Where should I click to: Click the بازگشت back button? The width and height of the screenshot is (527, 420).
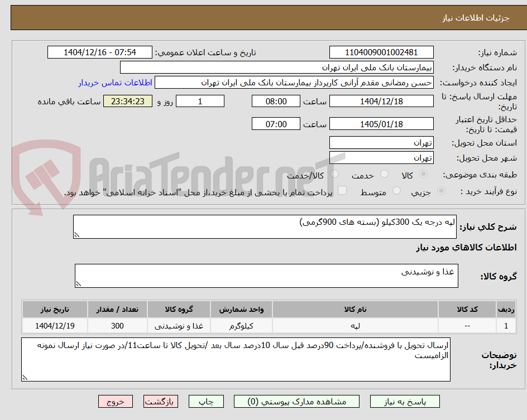tap(161, 402)
